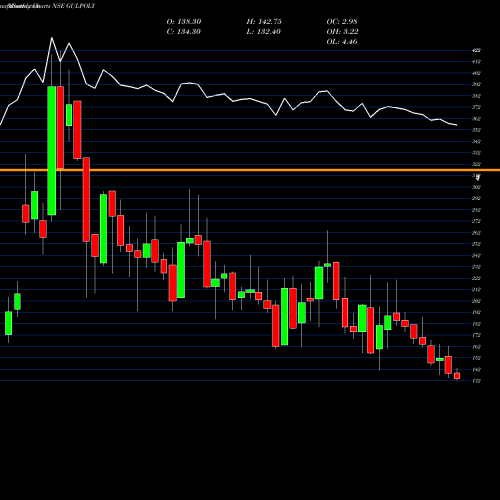Click the 382 price axis label
Viewport: 500px width, 500px height.
click(x=476, y=96)
